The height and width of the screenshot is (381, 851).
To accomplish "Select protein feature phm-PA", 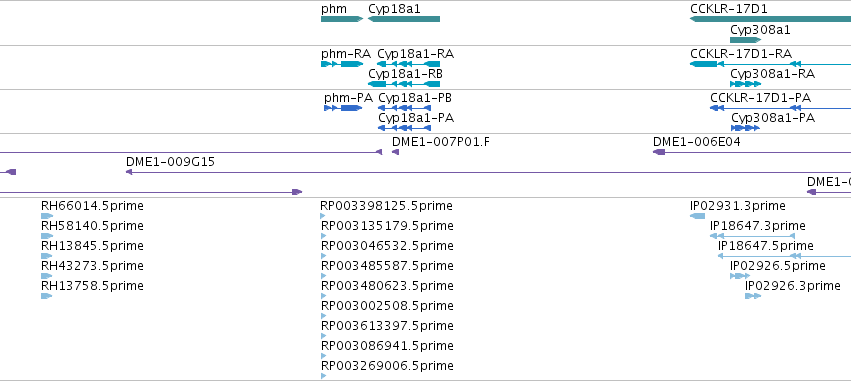I will click(x=343, y=108).
